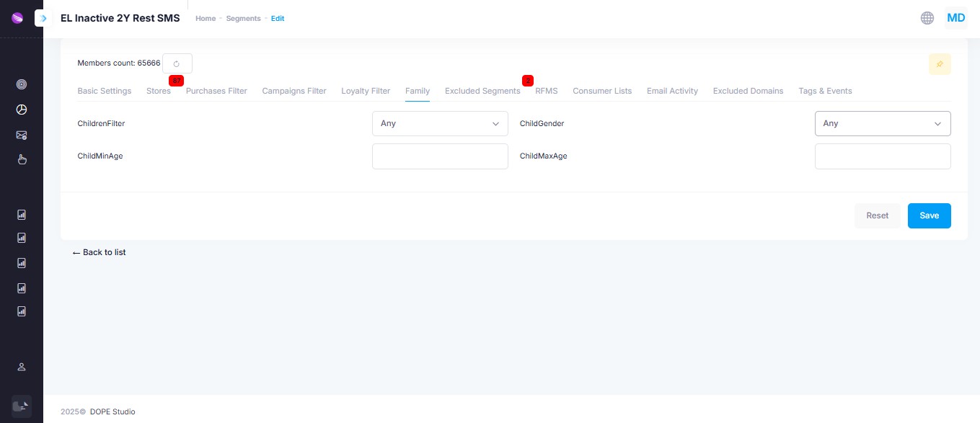Image resolution: width=980 pixels, height=423 pixels.
Task: Click the Segments breadcrumb link
Action: (244, 18)
